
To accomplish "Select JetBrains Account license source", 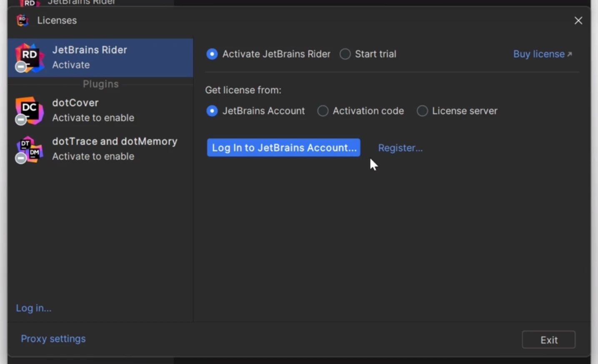I will 212,111.
